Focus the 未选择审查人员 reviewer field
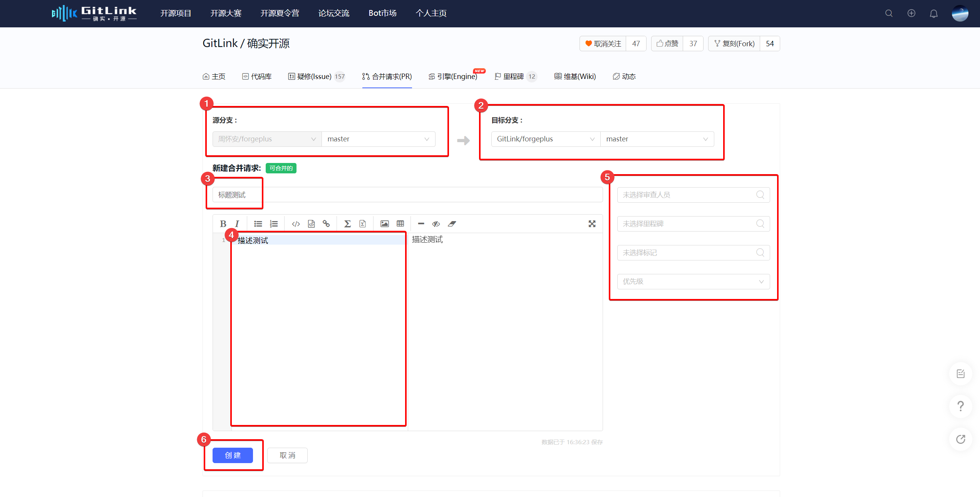The width and height of the screenshot is (980, 497). pos(694,195)
